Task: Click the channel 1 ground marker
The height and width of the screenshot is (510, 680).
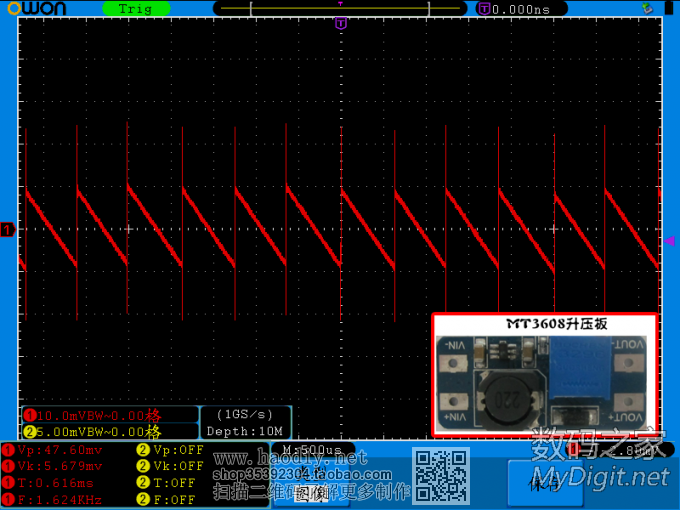Action: [x=8, y=230]
